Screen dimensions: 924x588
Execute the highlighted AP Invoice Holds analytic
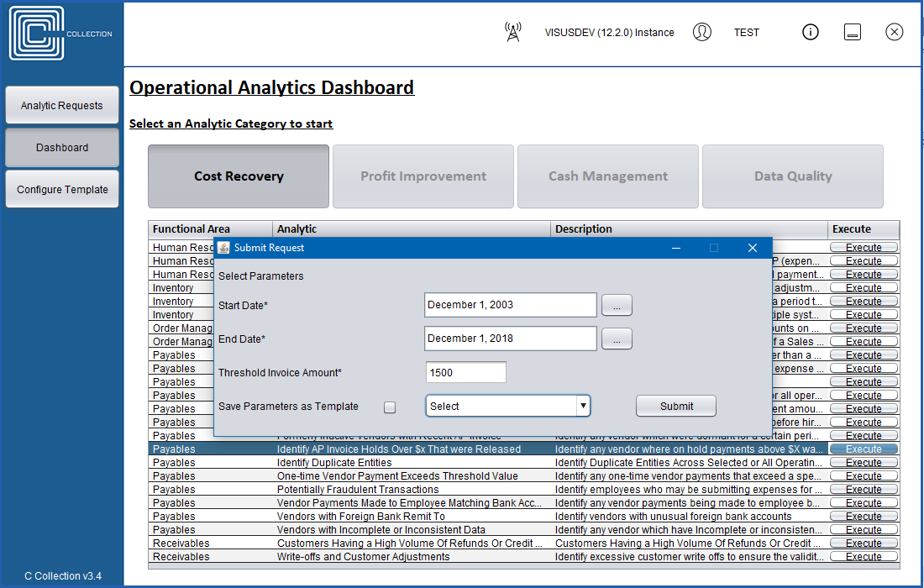(864, 449)
